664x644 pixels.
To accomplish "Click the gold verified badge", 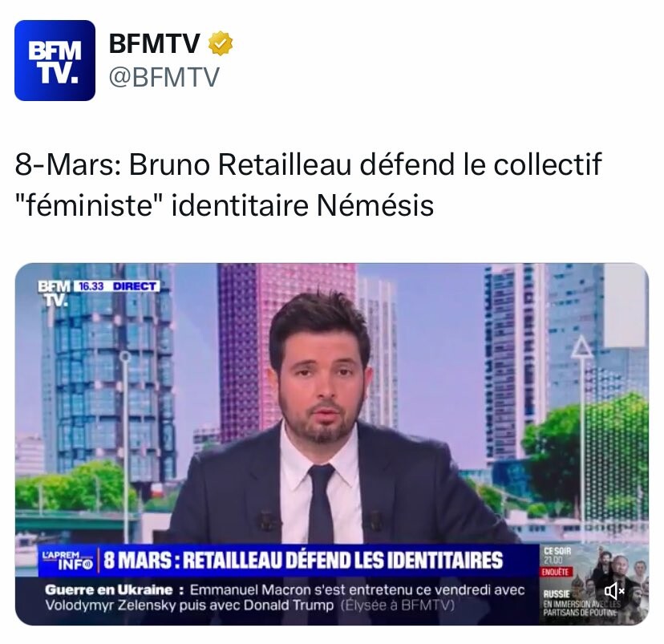I will (221, 43).
